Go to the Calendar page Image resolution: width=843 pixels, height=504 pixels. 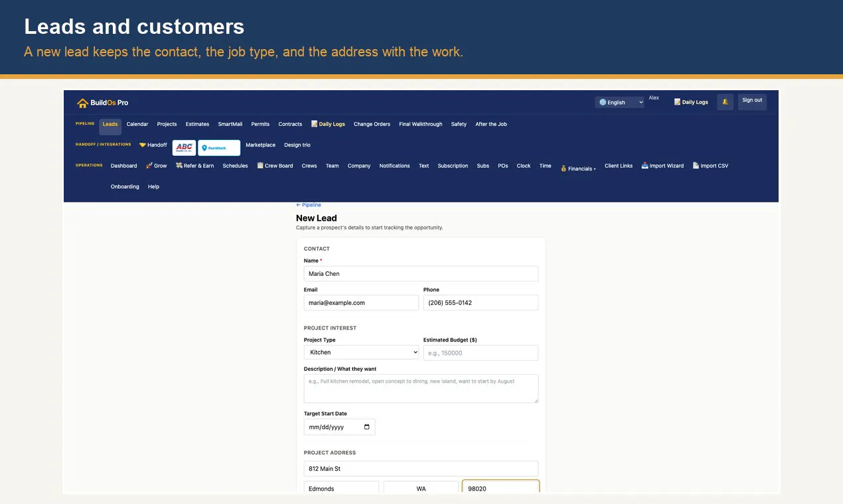137,124
